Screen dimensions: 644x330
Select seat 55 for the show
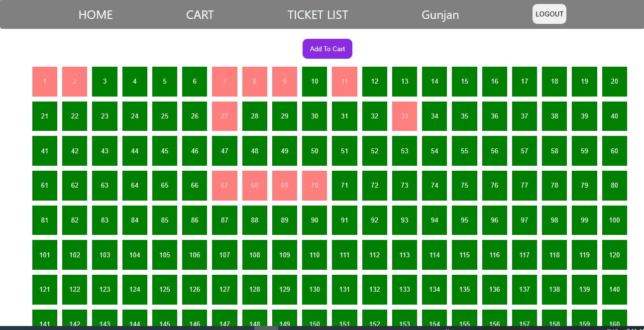tap(464, 151)
